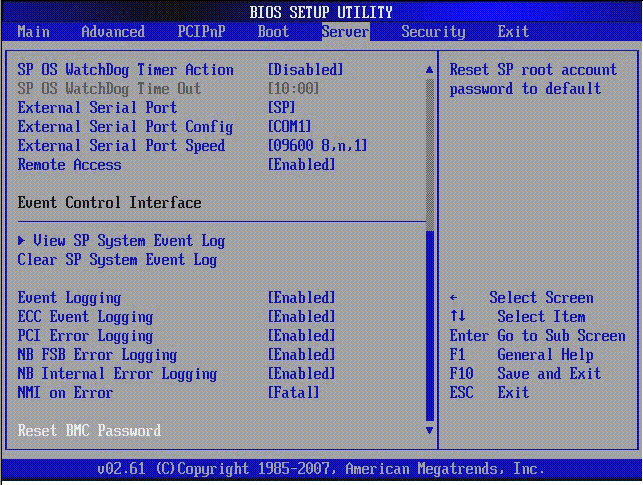Image resolution: width=643 pixels, height=485 pixels.
Task: Select External Serial Port Config label
Action: 125,127
